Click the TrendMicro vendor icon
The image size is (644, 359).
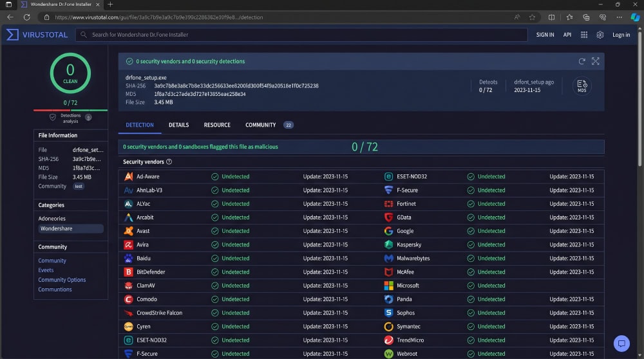point(388,340)
